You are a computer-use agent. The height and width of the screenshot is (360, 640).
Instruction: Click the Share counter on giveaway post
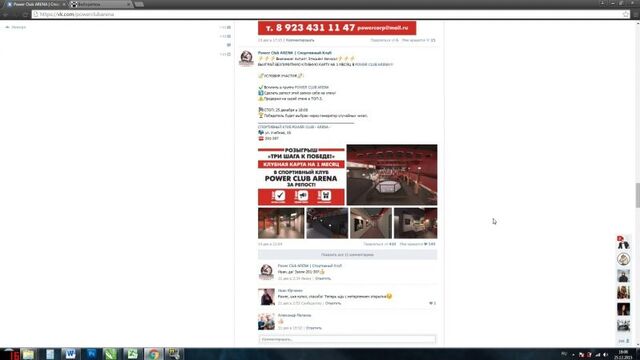(x=380, y=244)
